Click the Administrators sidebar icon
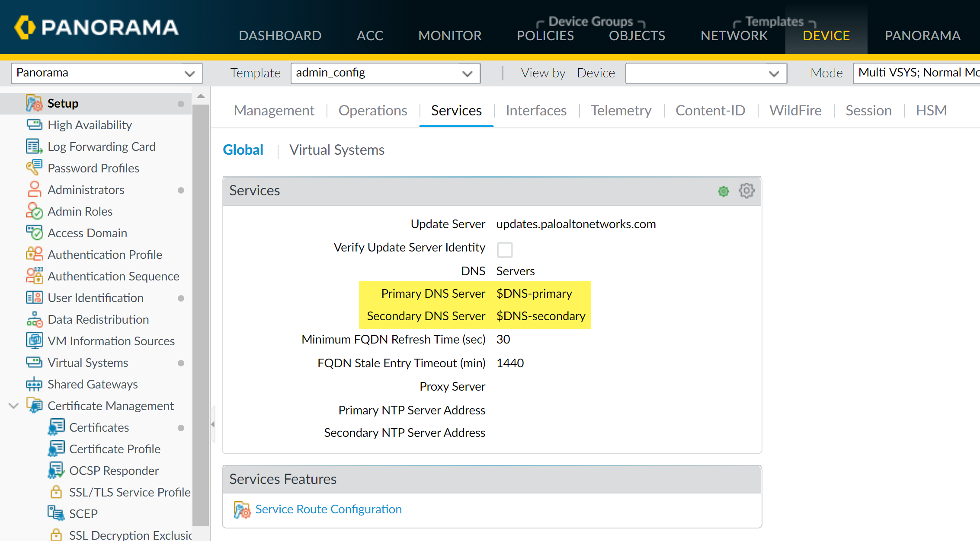 pos(34,190)
